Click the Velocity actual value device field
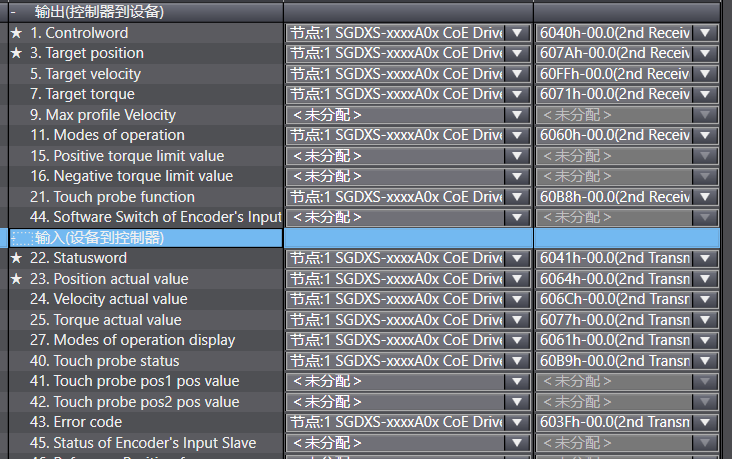The width and height of the screenshot is (732, 459). click(396, 299)
